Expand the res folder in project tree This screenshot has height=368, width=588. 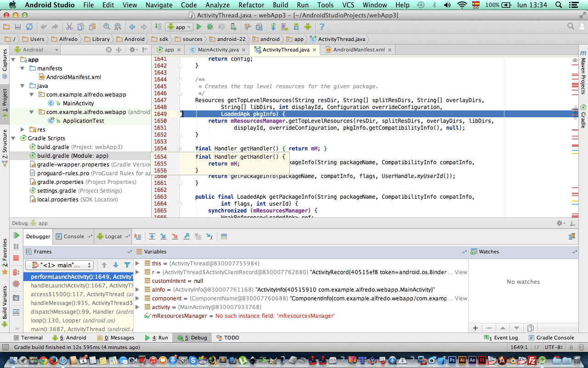22,130
